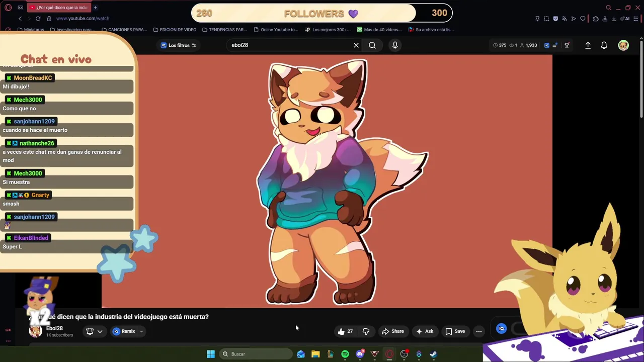Select the YouTube video browser tab
The height and width of the screenshot is (362, 644).
59,8
